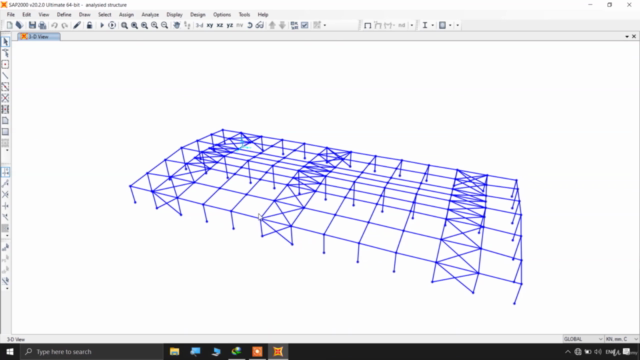Viewport: 640px width, 360px height.
Task: Click the SAP2000 taskbar icon
Action: (278, 351)
